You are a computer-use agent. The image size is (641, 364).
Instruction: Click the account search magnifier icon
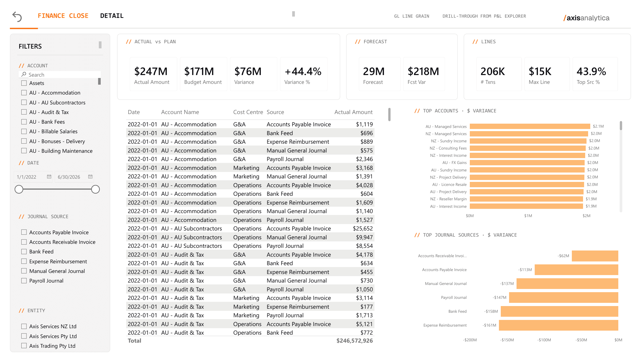(x=24, y=75)
